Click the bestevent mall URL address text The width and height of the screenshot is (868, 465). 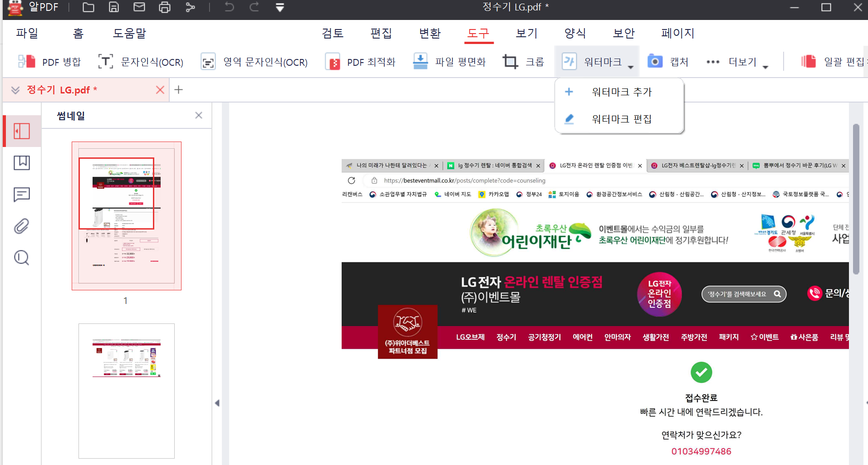pyautogui.click(x=465, y=181)
